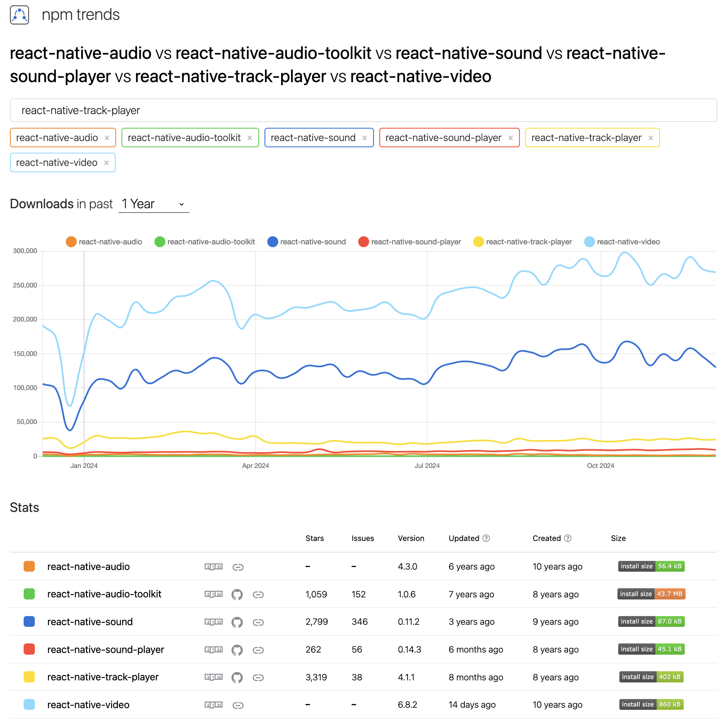The width and height of the screenshot is (728, 726).
Task: Open the 1 Year time period dropdown
Action: 153,204
